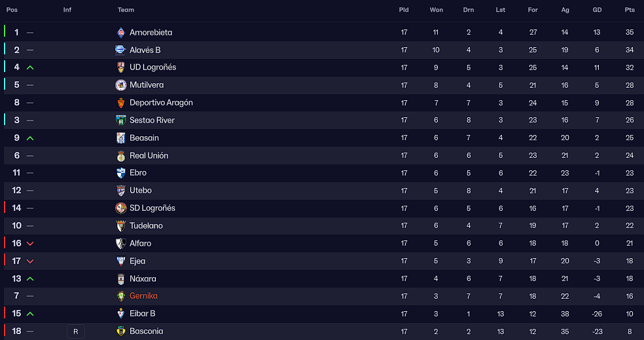Click the green up arrow beside Beasain
The width and height of the screenshot is (644, 340).
click(x=30, y=138)
